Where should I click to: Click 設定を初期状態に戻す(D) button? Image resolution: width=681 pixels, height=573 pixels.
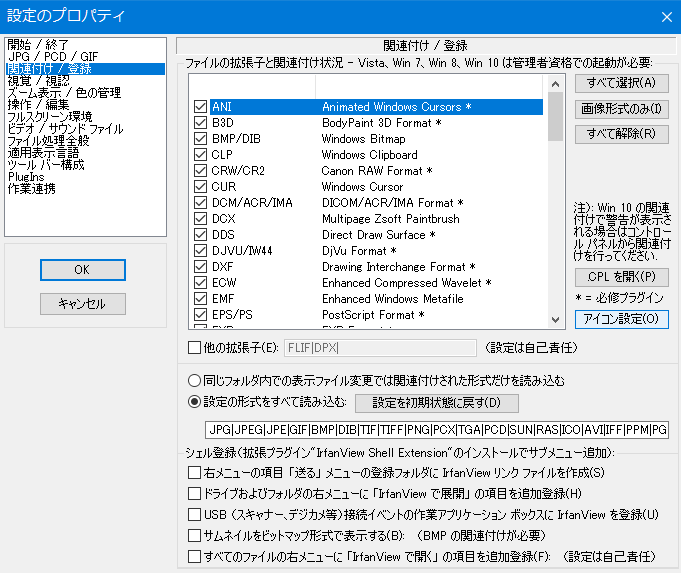pyautogui.click(x=437, y=403)
